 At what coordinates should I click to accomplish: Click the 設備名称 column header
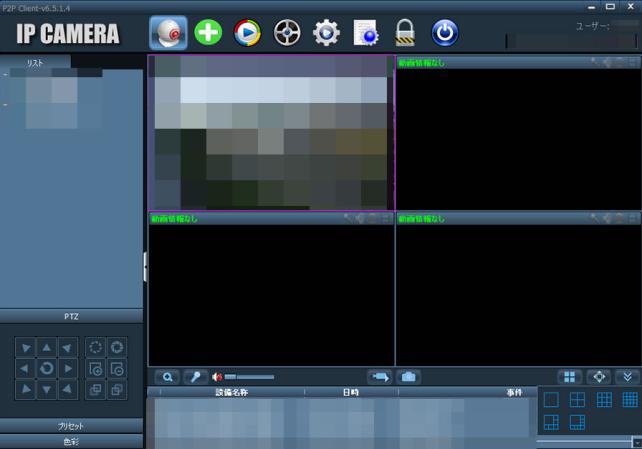point(232,393)
